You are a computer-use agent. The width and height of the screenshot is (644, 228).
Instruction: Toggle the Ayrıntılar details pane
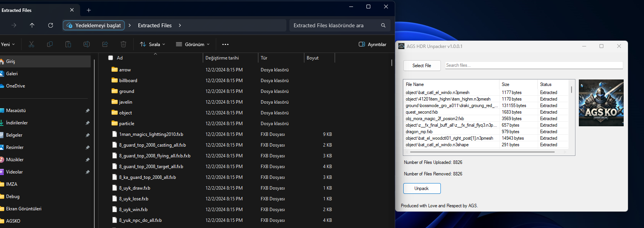click(373, 45)
